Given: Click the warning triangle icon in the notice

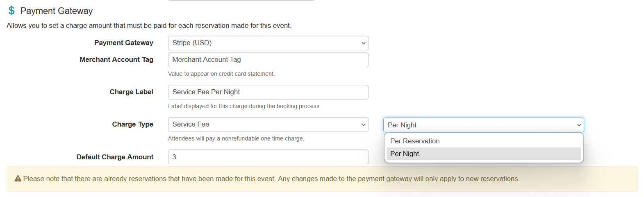Looking at the screenshot, I should tap(18, 179).
